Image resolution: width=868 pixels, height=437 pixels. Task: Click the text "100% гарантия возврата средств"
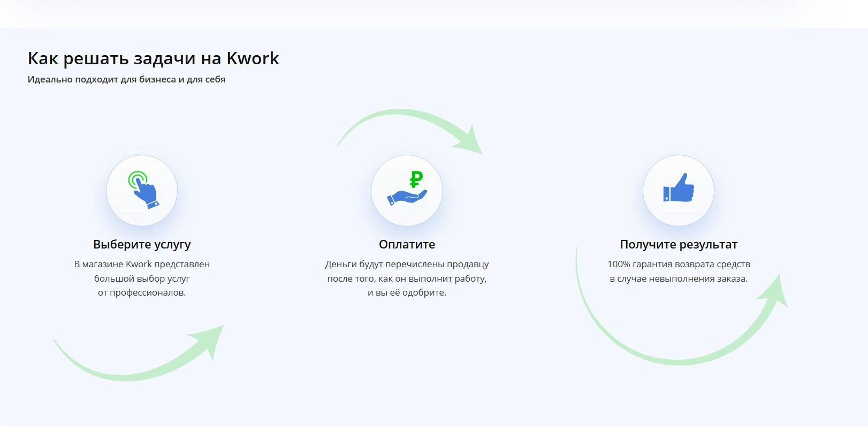click(679, 264)
